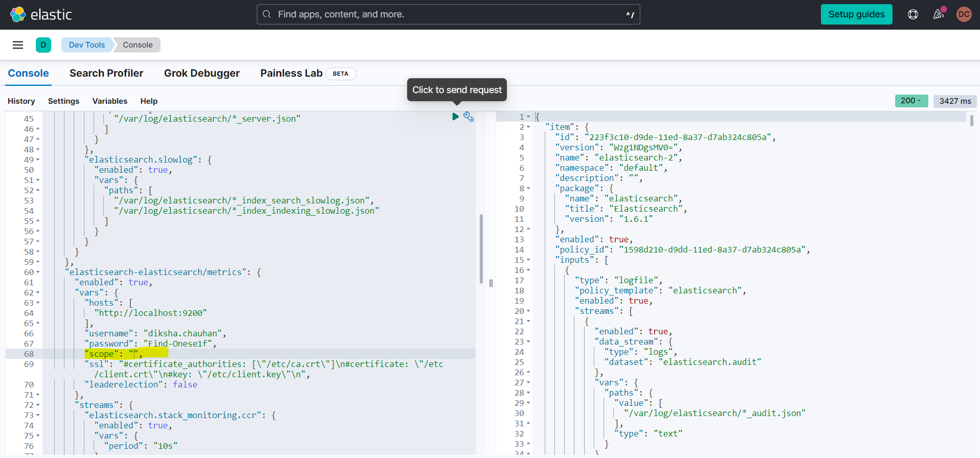Open the Settings menu

[x=63, y=101]
